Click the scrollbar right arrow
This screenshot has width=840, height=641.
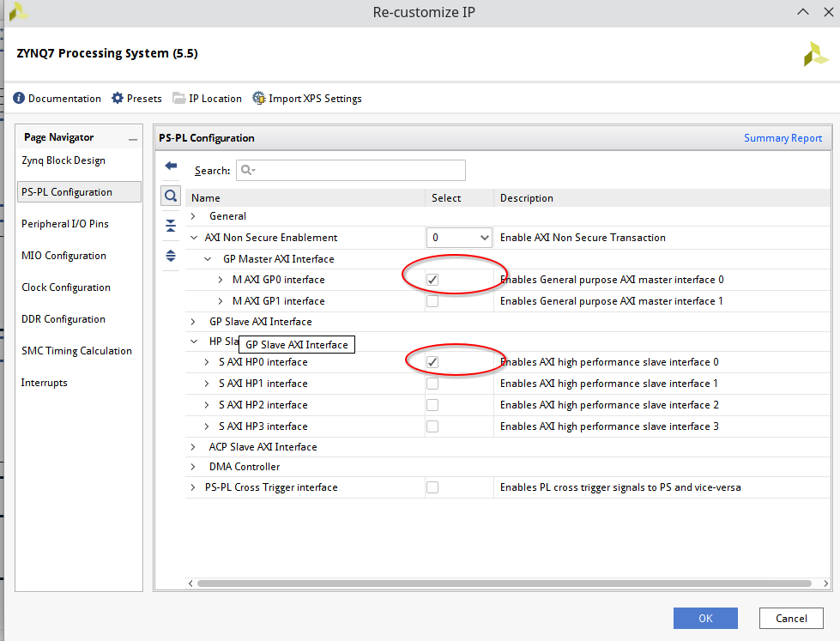(825, 584)
